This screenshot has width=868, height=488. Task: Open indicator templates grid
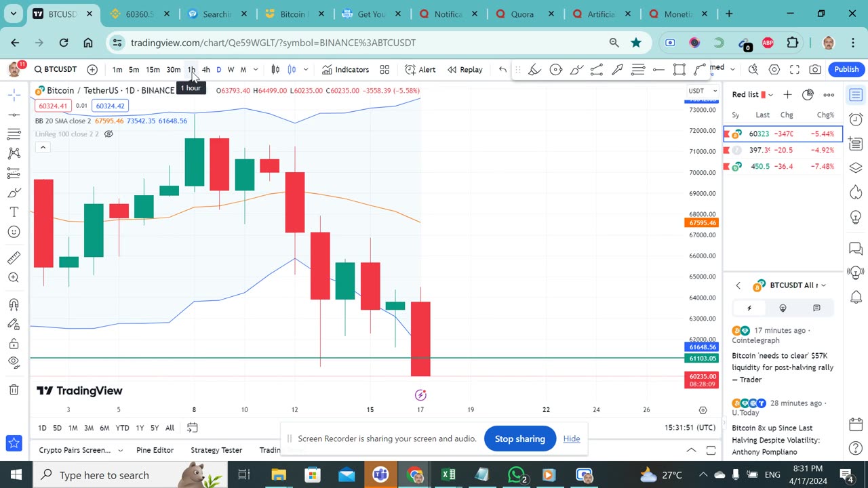pyautogui.click(x=384, y=69)
